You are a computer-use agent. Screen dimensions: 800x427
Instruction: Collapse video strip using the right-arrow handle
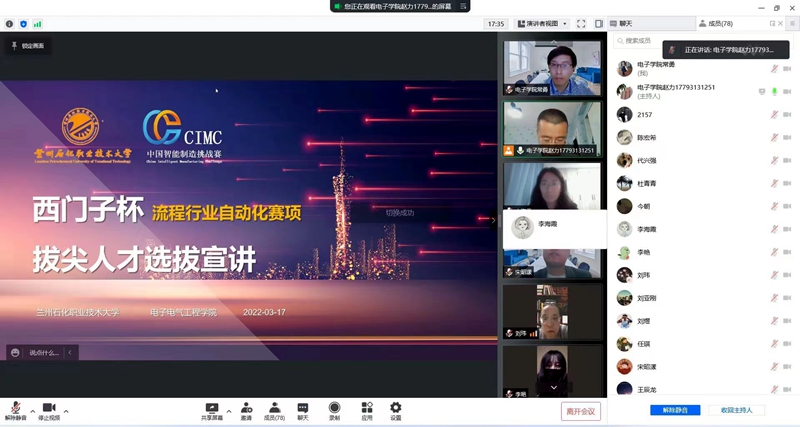coord(493,220)
